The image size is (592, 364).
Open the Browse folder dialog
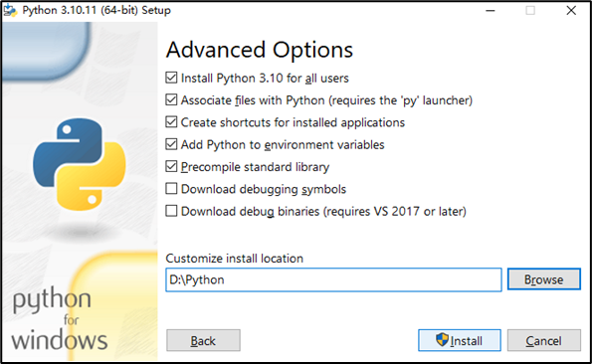point(543,279)
